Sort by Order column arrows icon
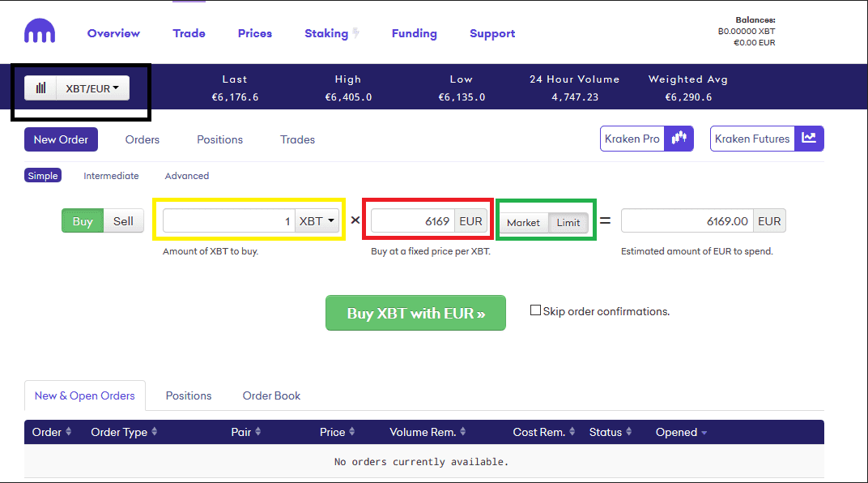This screenshot has width=868, height=483. point(69,432)
